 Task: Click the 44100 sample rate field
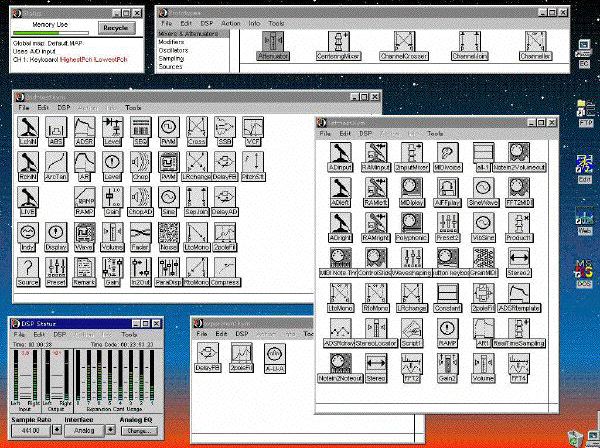31,431
